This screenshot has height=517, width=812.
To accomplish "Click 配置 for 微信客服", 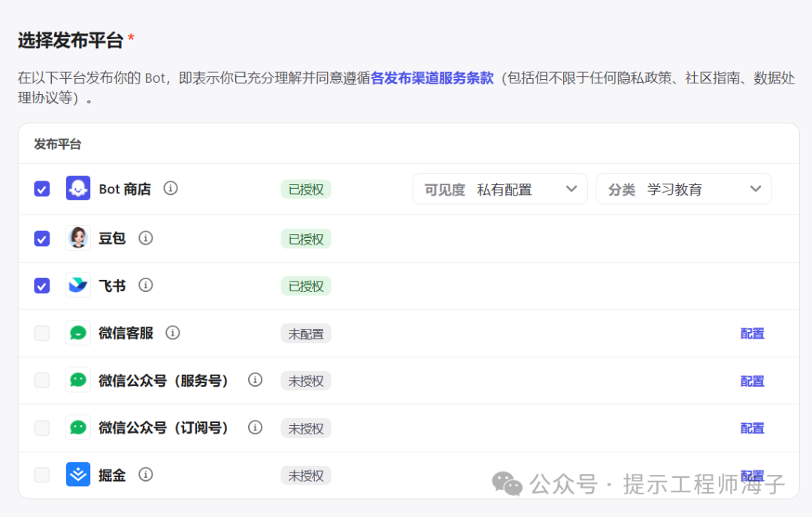I will click(x=752, y=333).
